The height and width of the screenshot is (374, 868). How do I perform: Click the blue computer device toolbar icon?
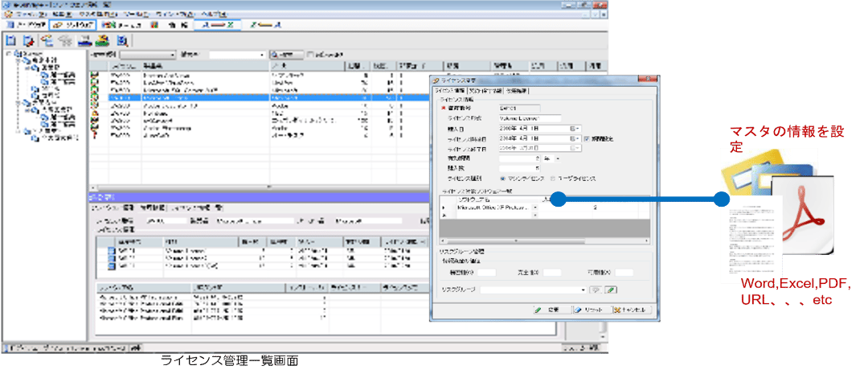84,40
